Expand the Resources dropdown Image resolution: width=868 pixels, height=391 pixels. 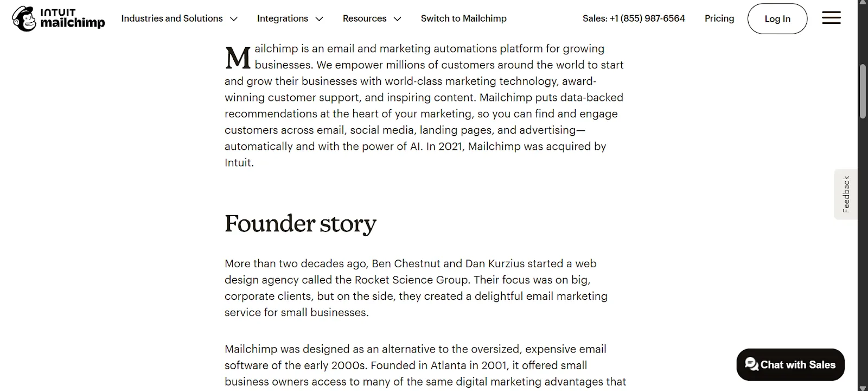(365, 18)
